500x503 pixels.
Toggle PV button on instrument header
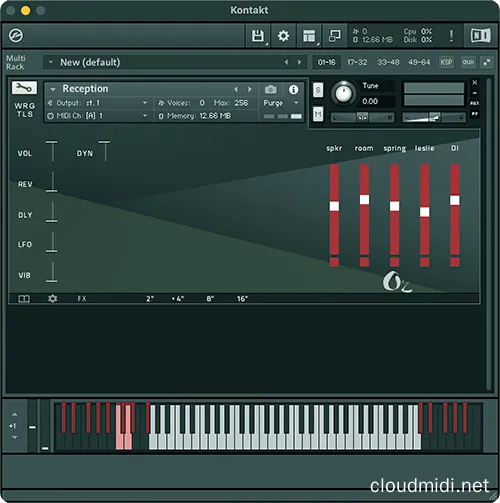point(475,114)
